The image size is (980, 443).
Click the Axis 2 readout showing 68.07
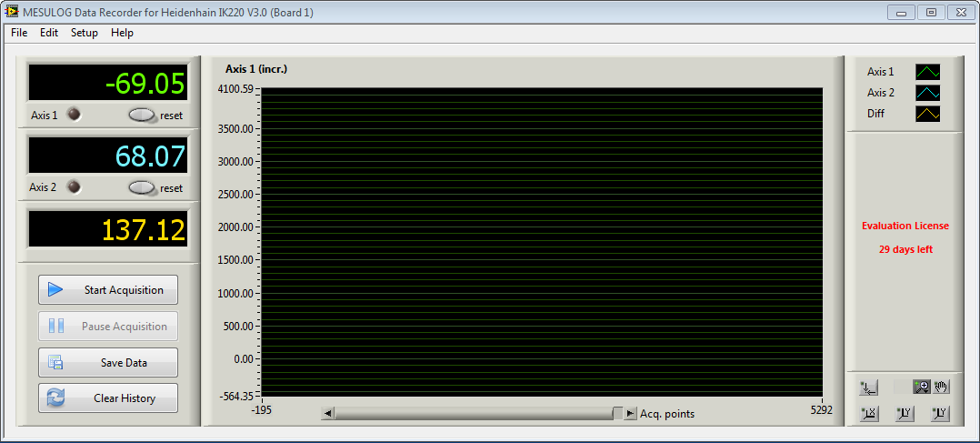tap(108, 156)
